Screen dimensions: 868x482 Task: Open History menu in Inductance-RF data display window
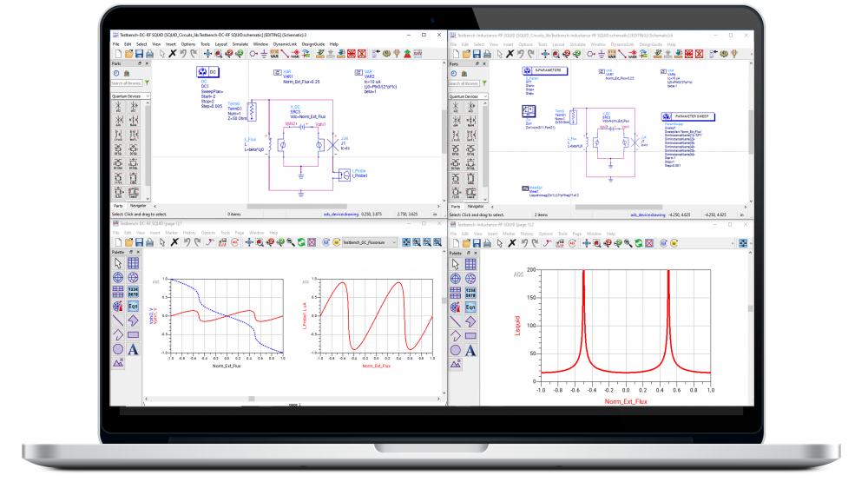click(527, 234)
